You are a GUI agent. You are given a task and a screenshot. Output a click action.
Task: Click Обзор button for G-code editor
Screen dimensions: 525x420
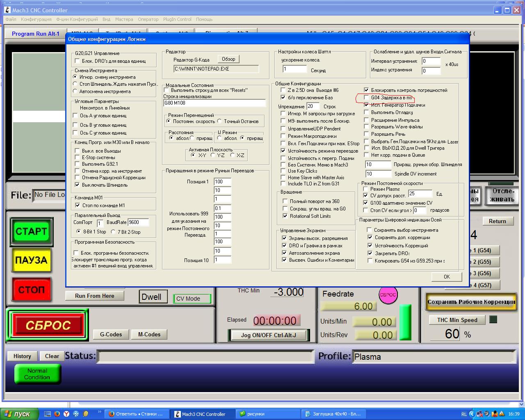[228, 59]
